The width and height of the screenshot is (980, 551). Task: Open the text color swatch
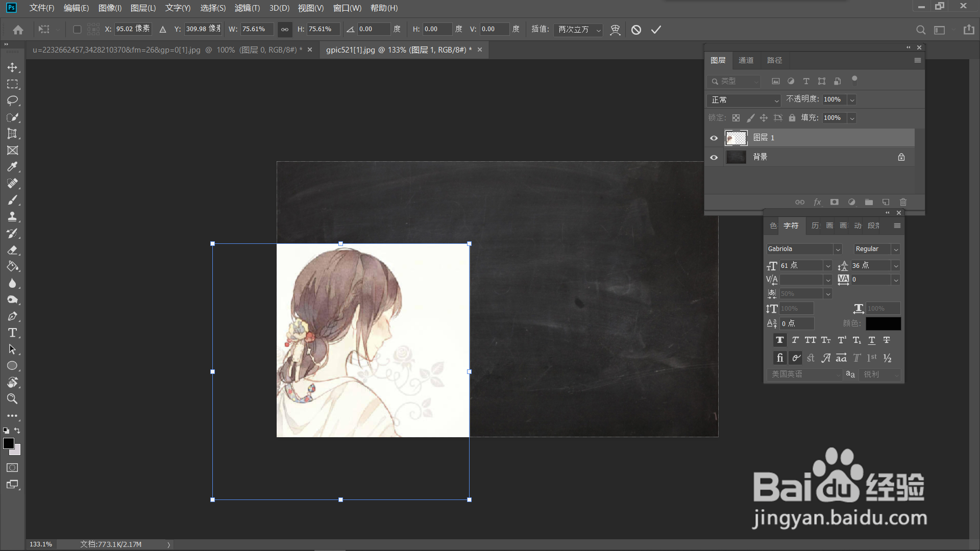[883, 323]
